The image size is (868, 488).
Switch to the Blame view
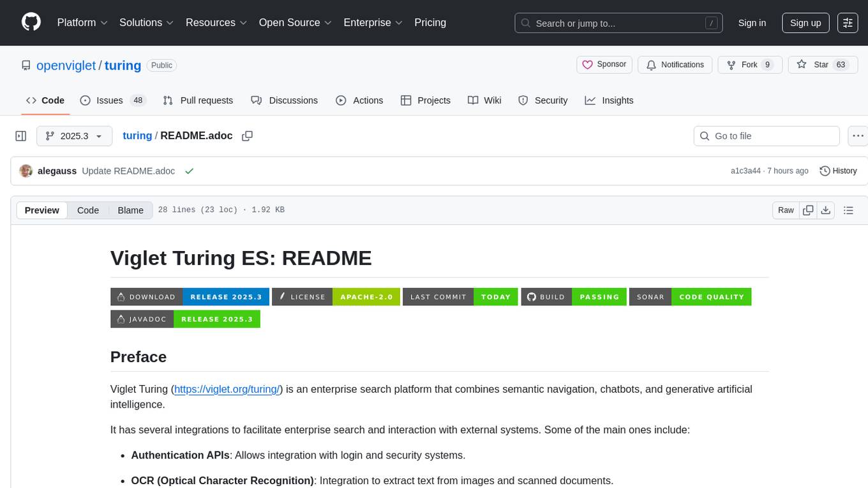click(130, 210)
